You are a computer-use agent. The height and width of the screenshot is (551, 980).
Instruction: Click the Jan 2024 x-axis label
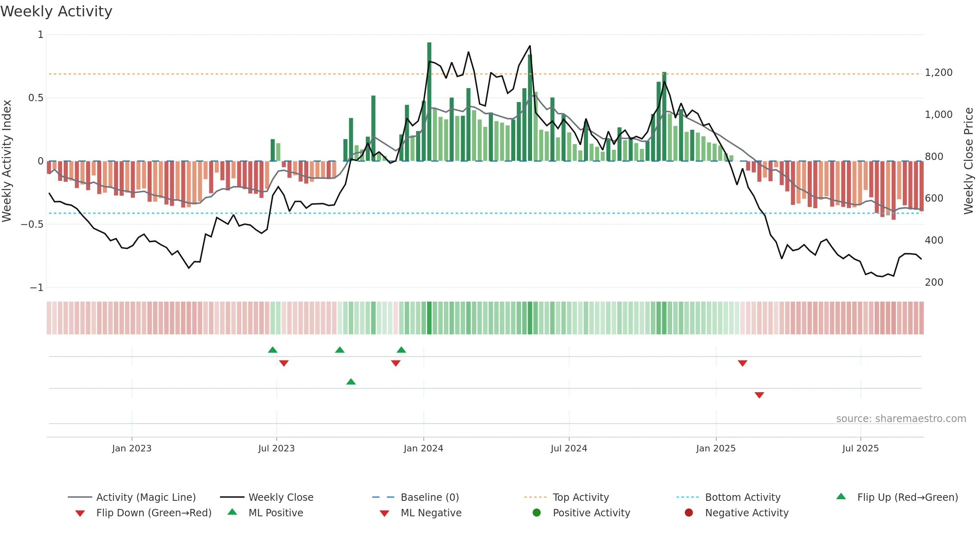[423, 448]
